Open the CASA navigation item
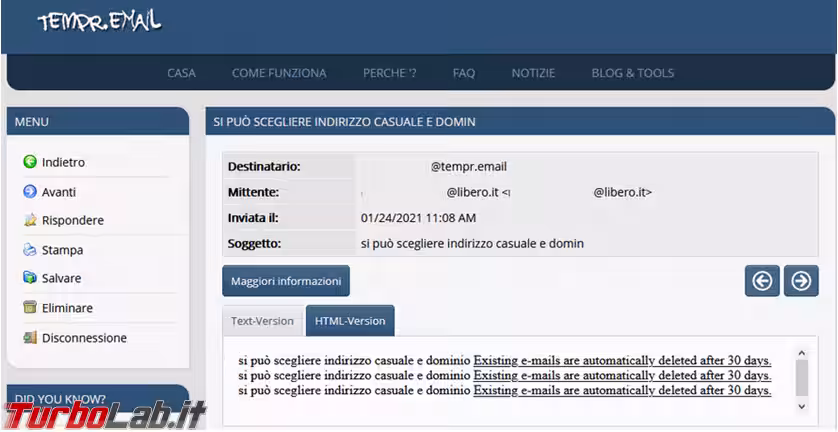838x432 pixels. [x=182, y=73]
